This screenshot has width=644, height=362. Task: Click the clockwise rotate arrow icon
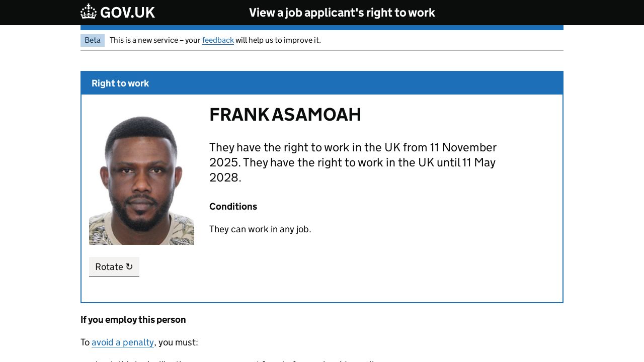[129, 266]
